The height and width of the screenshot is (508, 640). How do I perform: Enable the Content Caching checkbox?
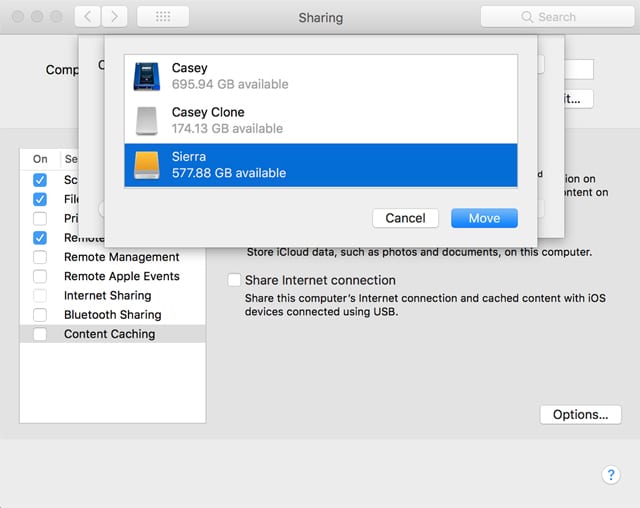(x=40, y=334)
